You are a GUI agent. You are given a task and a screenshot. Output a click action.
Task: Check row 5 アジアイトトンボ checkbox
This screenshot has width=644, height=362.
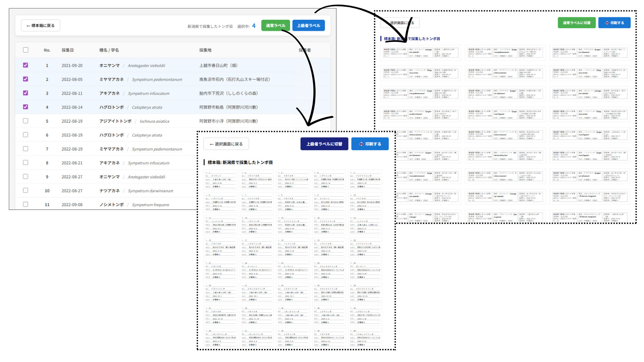click(x=25, y=121)
